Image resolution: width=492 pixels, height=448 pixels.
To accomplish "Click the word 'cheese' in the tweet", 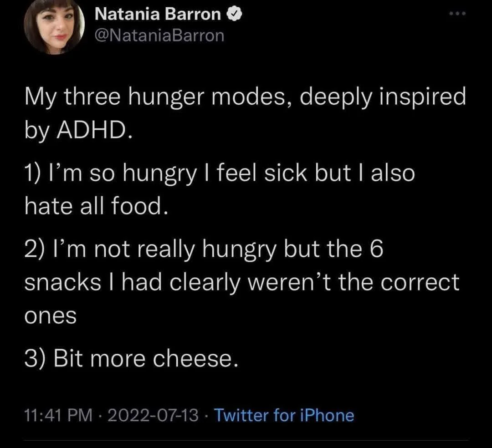I will pos(196,359).
